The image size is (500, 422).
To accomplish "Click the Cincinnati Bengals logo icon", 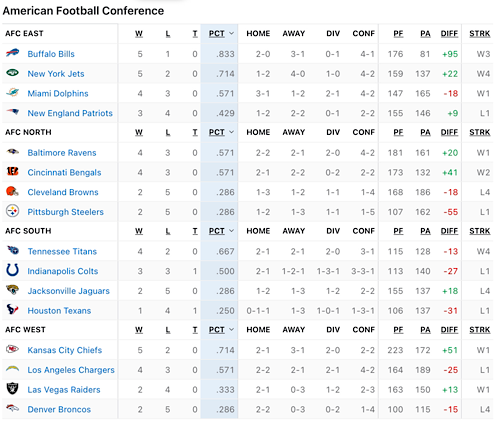I will (x=13, y=171).
